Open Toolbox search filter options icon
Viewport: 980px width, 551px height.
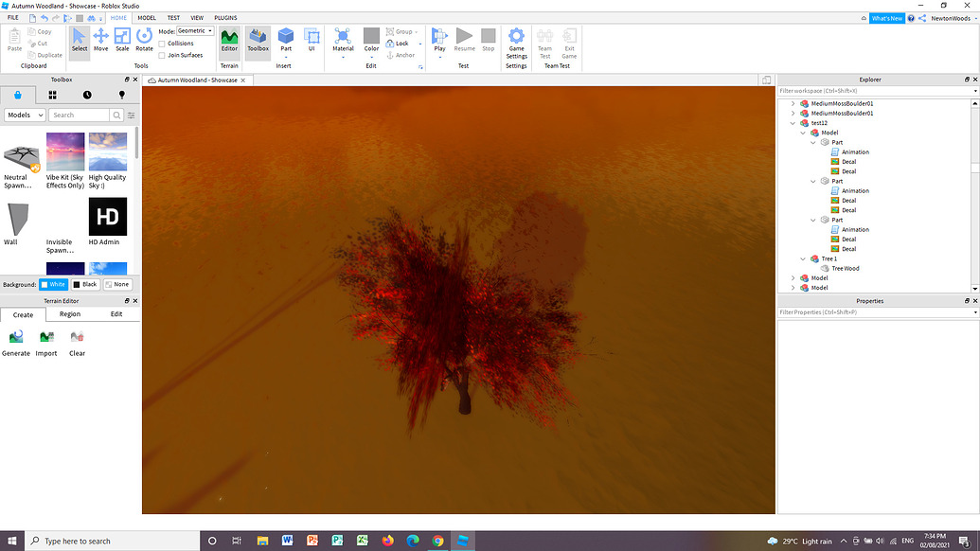click(x=132, y=115)
